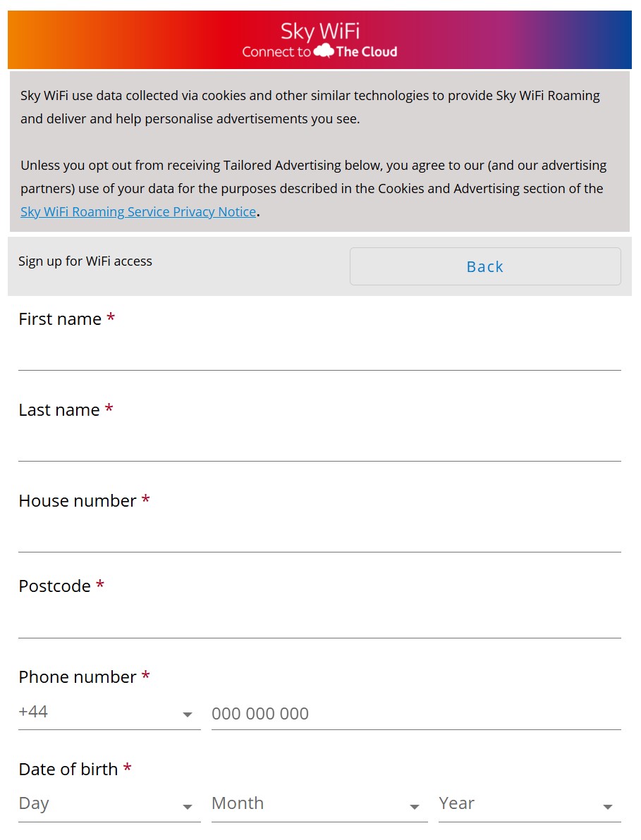Open Sky WiFi Roaming Service Privacy Notice
Screen dimensions: 641x840
pos(138,212)
